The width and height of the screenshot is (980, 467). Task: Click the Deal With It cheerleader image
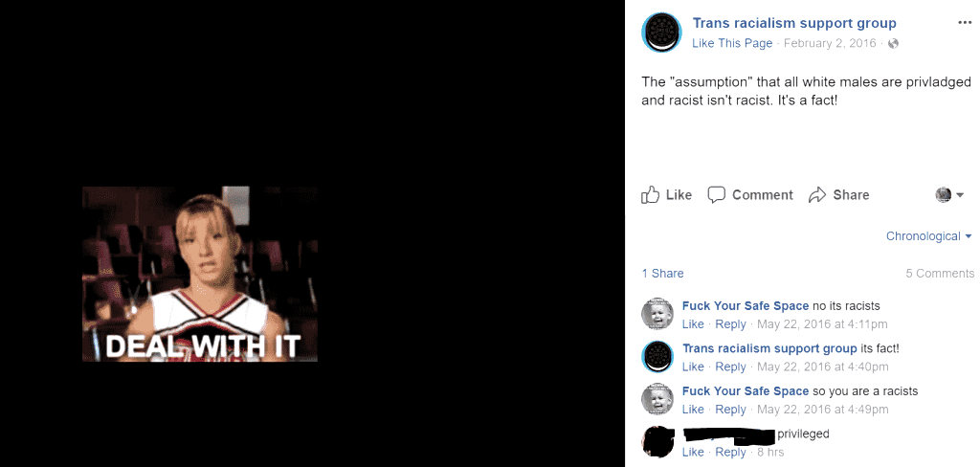[x=200, y=274]
